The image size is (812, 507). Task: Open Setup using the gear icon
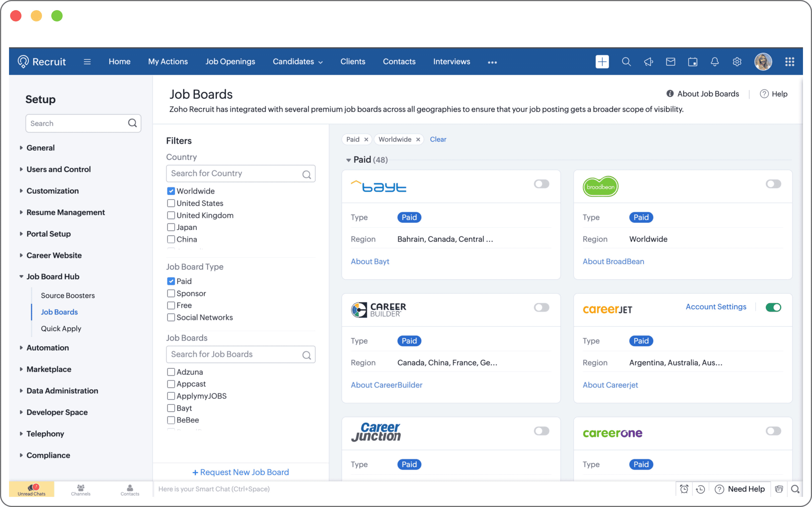[x=737, y=62]
